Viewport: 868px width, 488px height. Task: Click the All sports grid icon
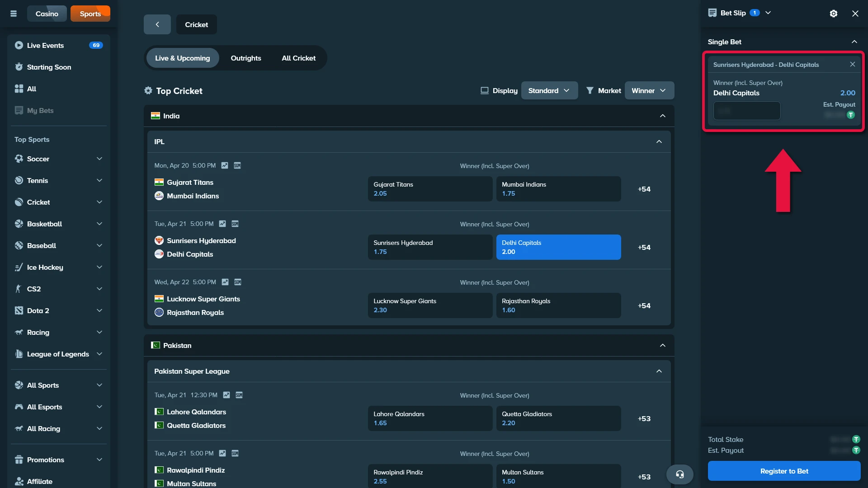[19, 89]
